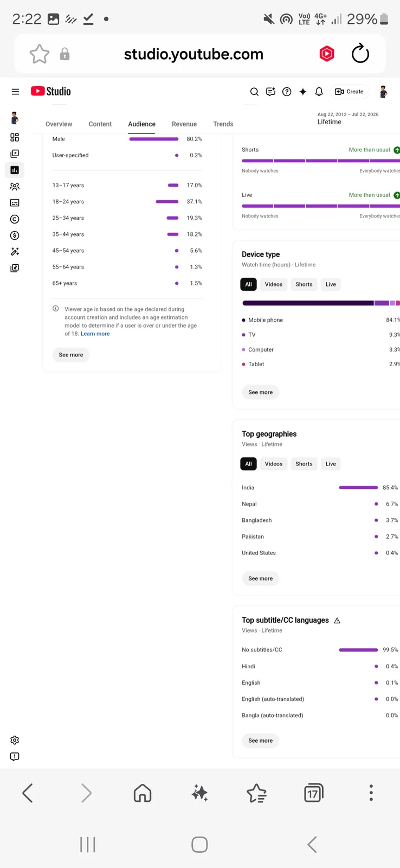Click the red extension icon in address bar
Screen dimensions: 400x868
(x=327, y=54)
